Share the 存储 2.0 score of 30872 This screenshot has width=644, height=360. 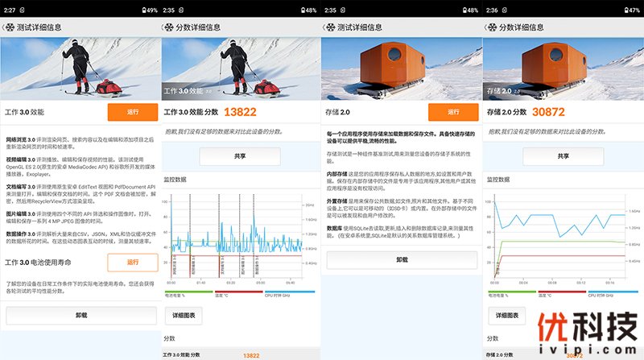coord(562,156)
